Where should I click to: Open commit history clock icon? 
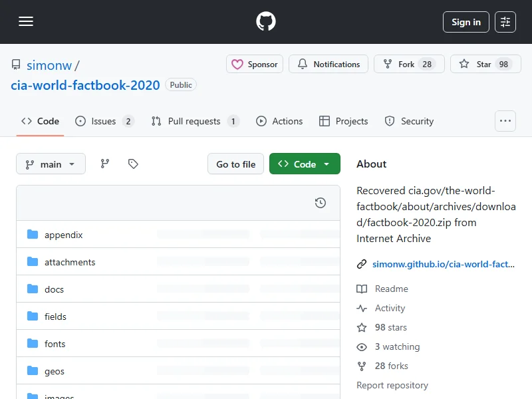320,203
